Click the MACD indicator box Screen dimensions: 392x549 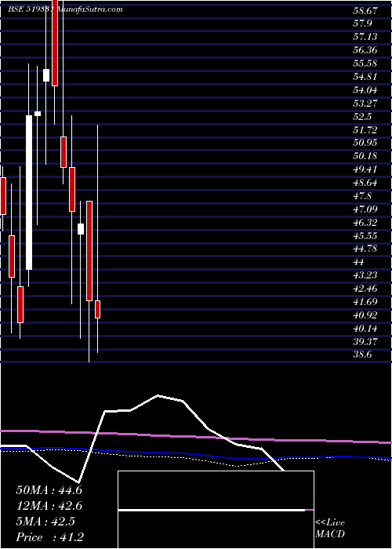click(216, 510)
